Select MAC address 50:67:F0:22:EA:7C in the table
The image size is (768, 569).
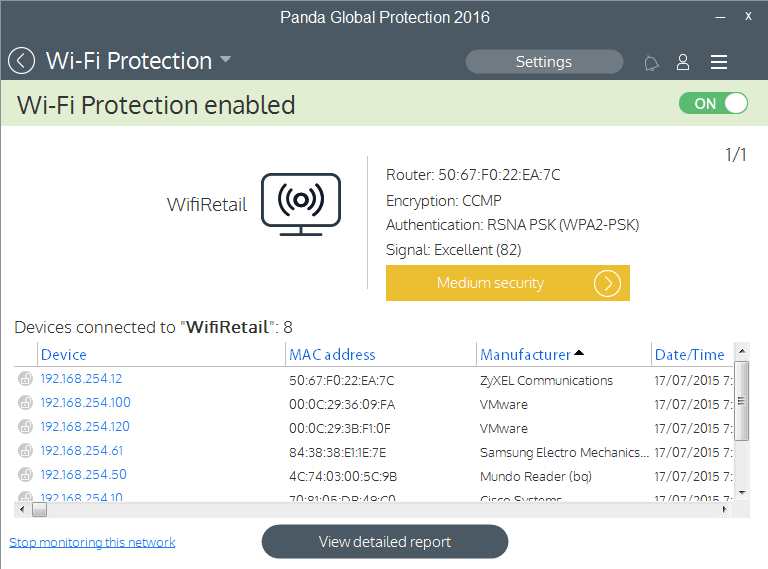[341, 380]
